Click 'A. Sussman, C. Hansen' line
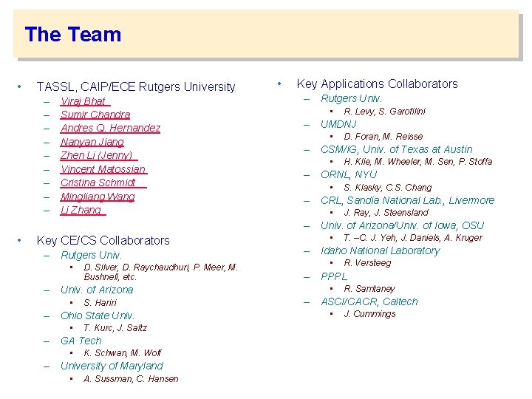 tap(131, 378)
